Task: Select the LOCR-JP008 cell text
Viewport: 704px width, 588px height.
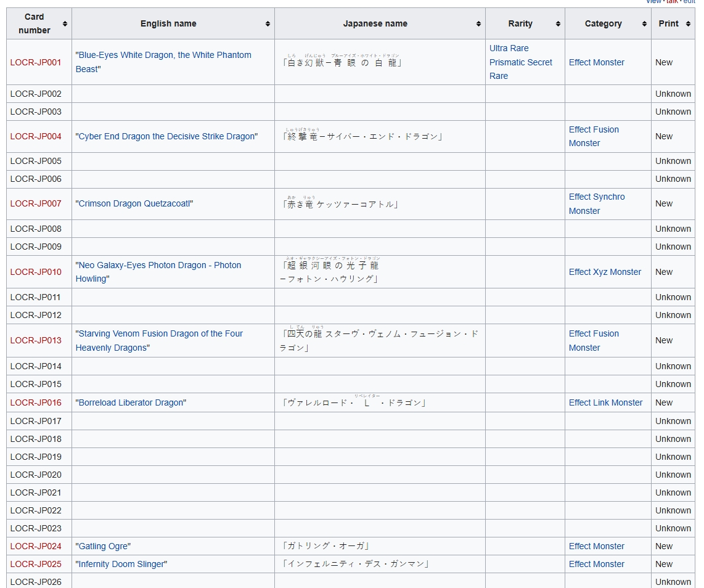Action: (x=36, y=229)
